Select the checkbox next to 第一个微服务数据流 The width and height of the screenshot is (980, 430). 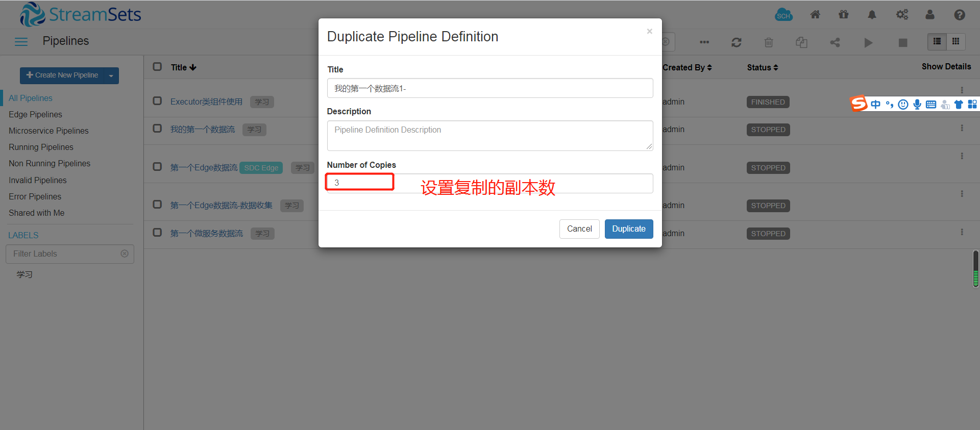tap(157, 233)
